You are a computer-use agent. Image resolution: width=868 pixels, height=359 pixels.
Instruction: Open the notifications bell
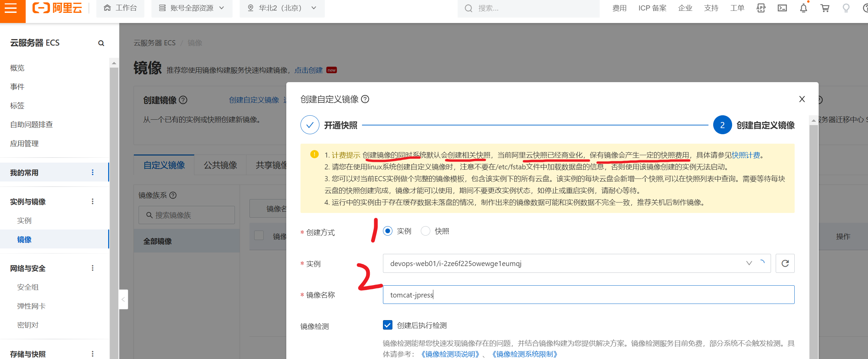[803, 8]
